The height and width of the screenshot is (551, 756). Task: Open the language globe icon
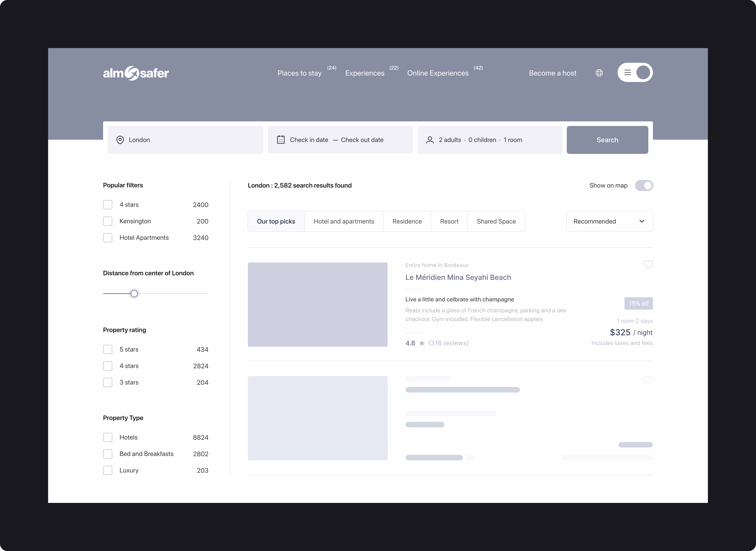[x=599, y=73]
